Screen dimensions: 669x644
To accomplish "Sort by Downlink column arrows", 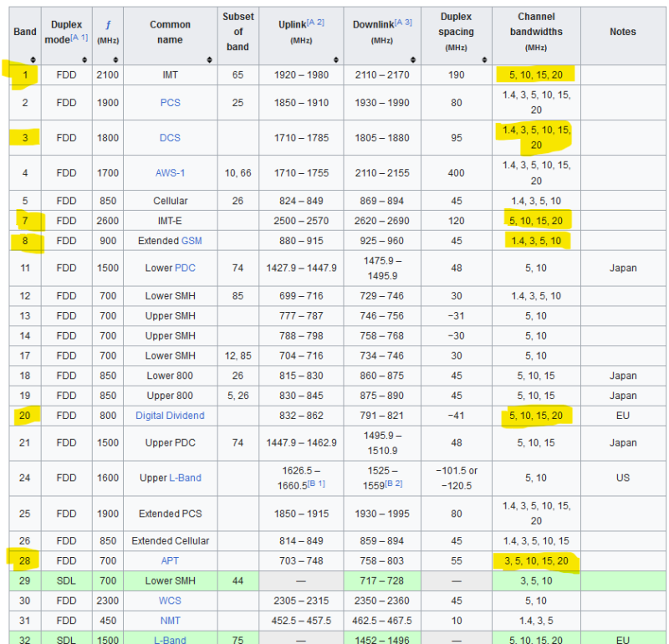I will [413, 59].
